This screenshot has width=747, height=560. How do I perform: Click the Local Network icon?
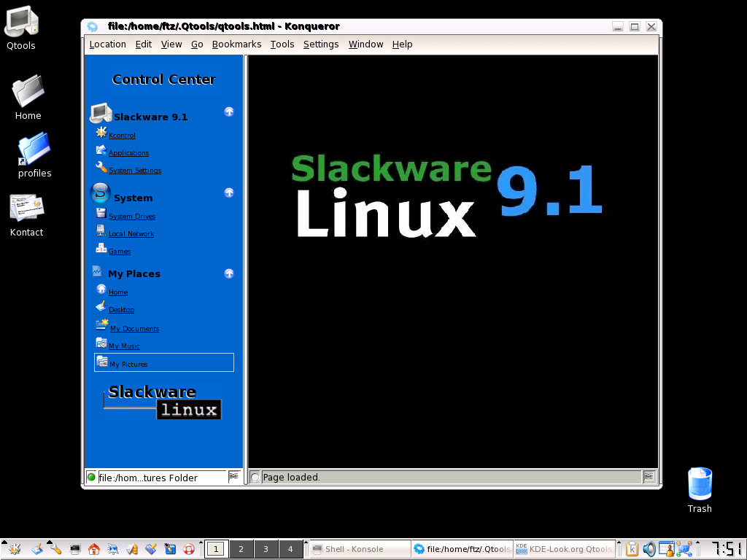(x=101, y=231)
